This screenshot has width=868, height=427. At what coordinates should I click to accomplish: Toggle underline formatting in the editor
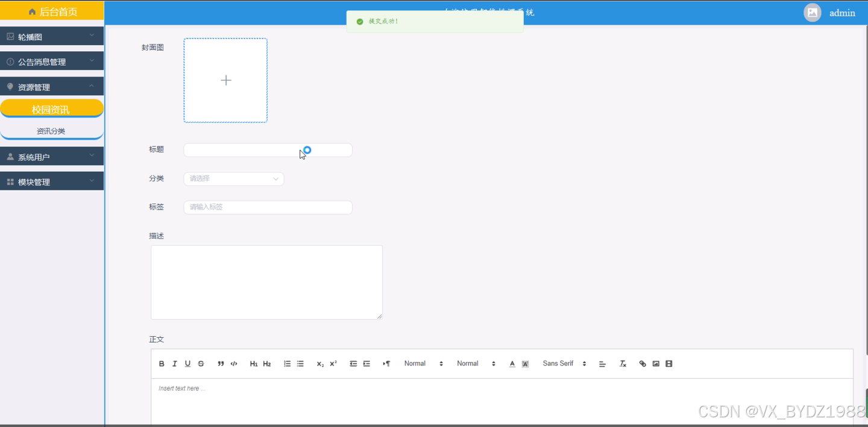point(187,364)
